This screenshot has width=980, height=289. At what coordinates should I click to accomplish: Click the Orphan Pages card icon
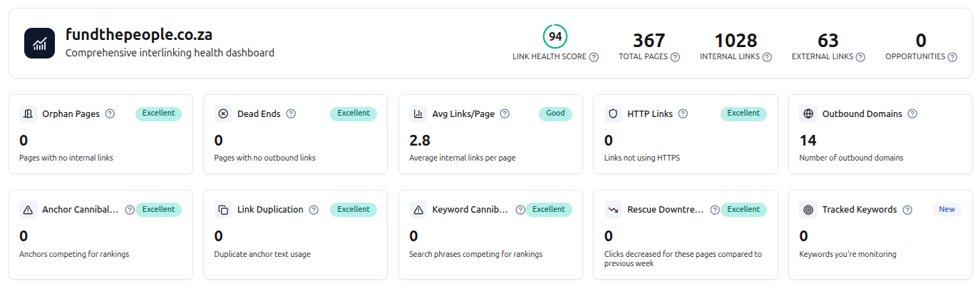[28, 113]
